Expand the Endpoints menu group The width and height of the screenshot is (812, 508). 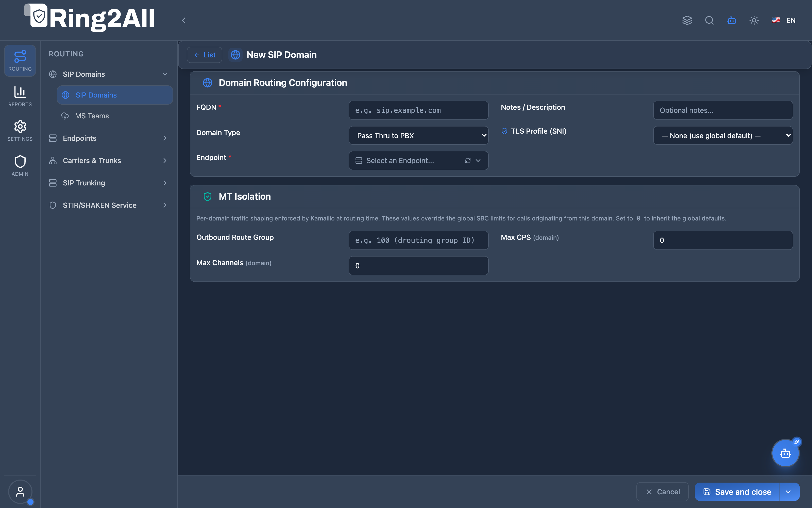pyautogui.click(x=108, y=138)
